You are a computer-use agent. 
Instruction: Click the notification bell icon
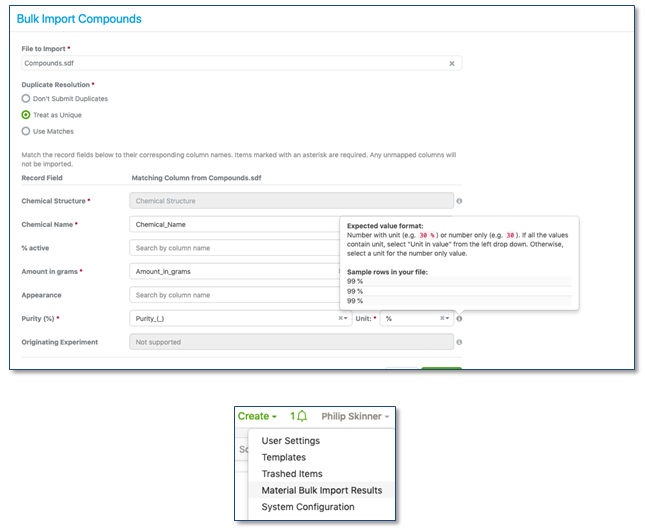(301, 416)
